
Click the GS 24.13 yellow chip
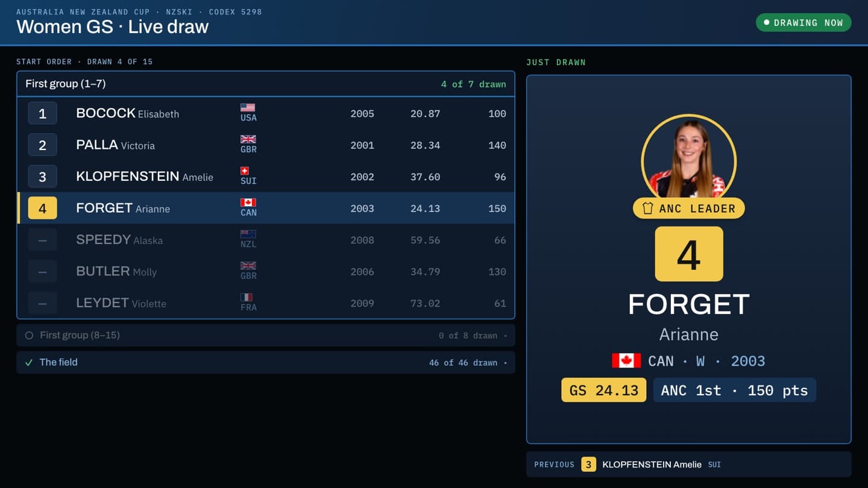tap(603, 390)
